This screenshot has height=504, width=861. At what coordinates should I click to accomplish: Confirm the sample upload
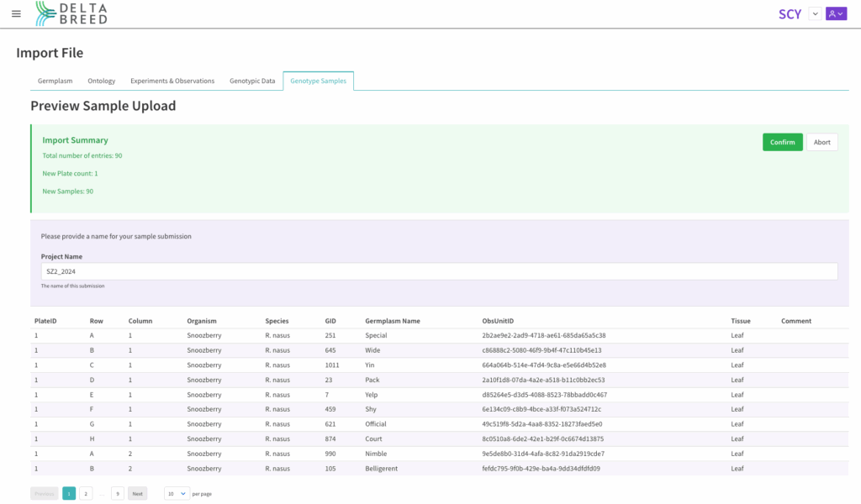tap(782, 142)
